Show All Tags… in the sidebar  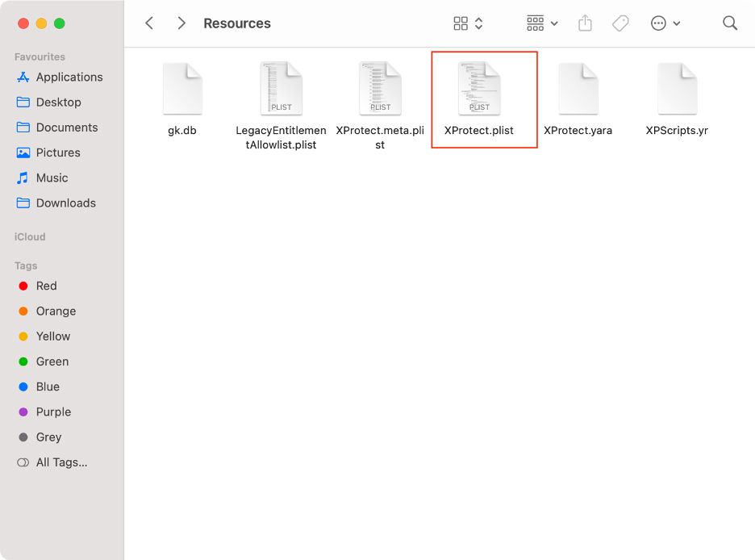tap(61, 462)
